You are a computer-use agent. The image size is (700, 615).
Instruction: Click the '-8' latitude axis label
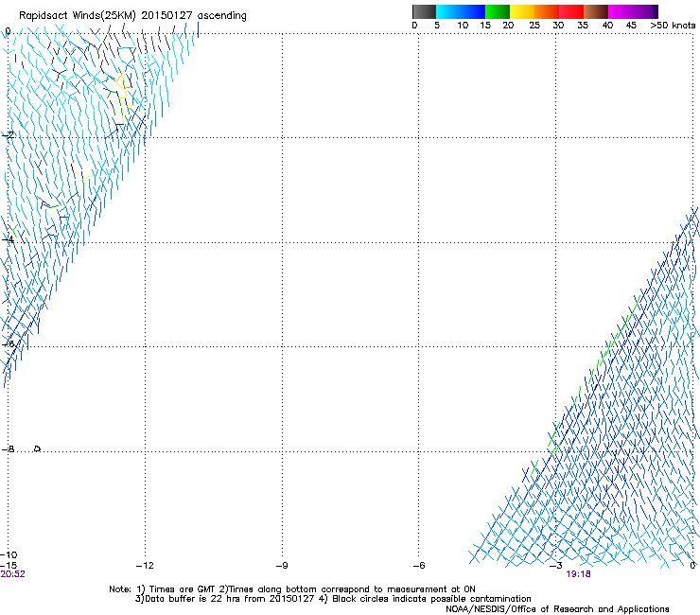tap(8, 448)
